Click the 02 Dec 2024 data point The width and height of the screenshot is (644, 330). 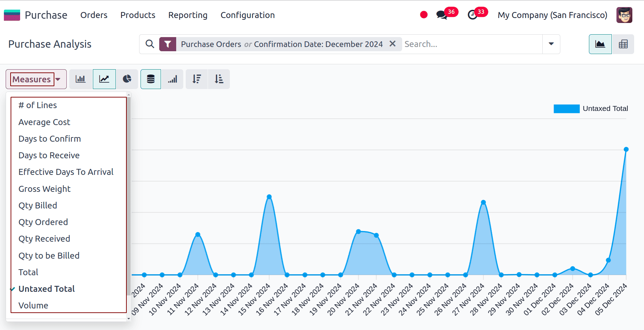click(x=573, y=269)
